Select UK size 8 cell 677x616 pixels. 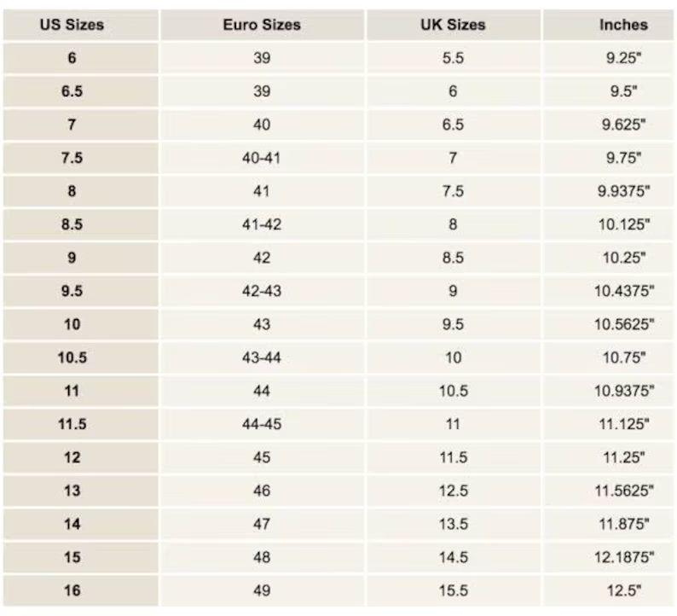[x=453, y=224]
